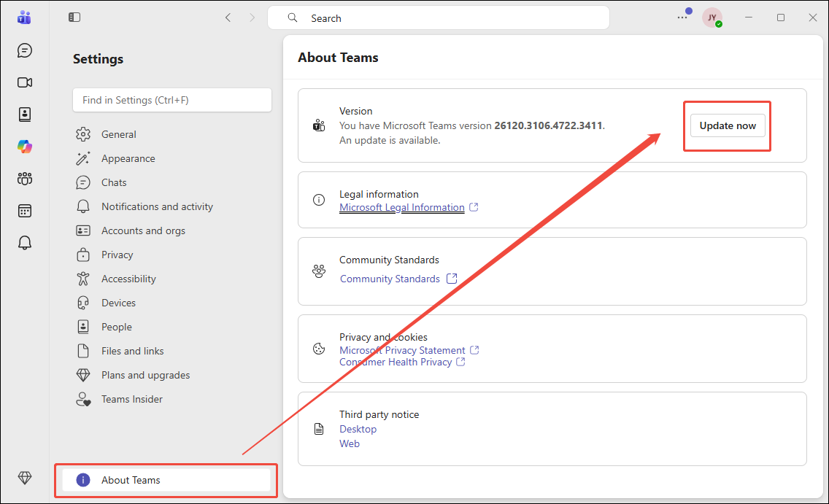Click the Notifications and activity bell icon
Screen dimensions: 829x504
tap(83, 206)
